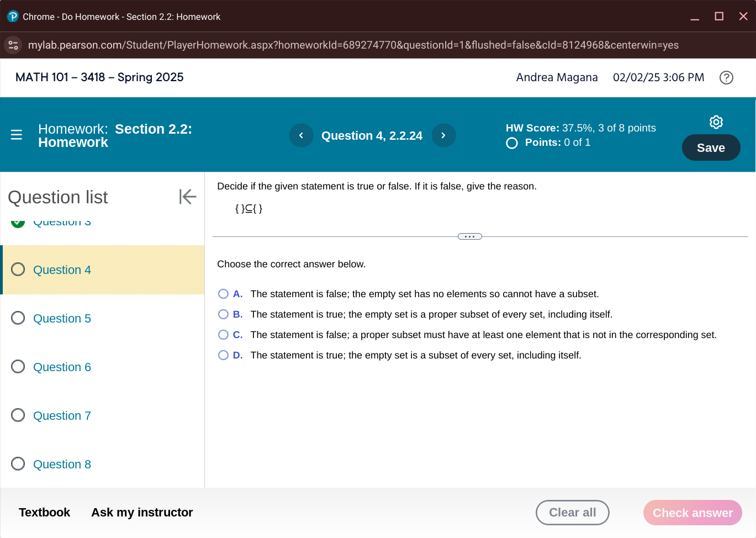Click the settings gear above the Save button

click(x=716, y=122)
